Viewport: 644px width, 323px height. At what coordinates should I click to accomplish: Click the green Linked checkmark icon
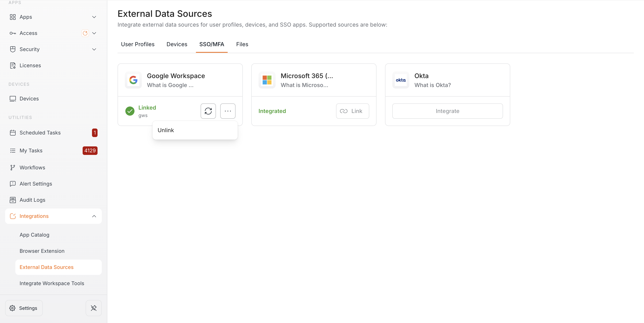130,111
